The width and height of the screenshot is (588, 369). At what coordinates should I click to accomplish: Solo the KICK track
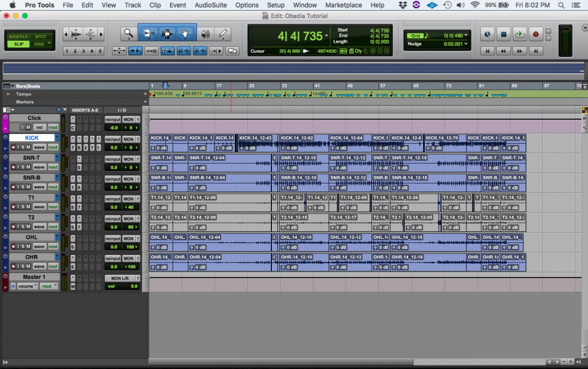click(23, 147)
